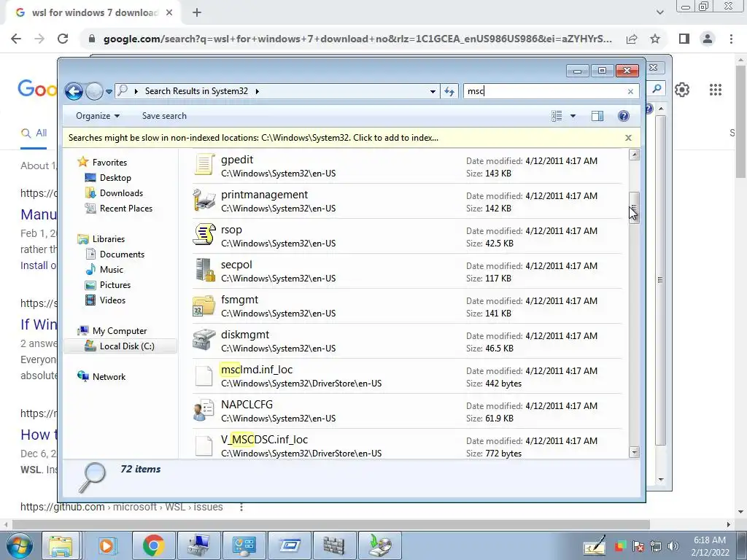
Task: Click the results list scroll-up arrow
Action: (x=634, y=155)
